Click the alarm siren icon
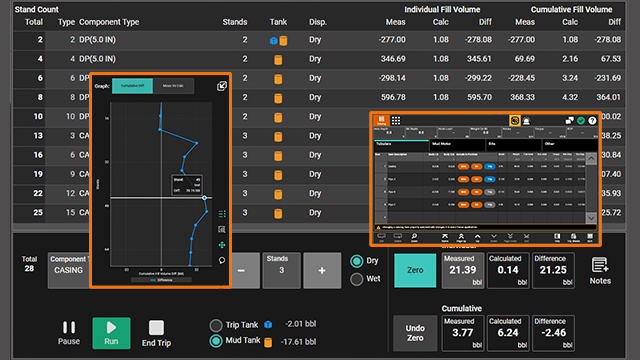This screenshot has height=360, width=640. [527, 121]
